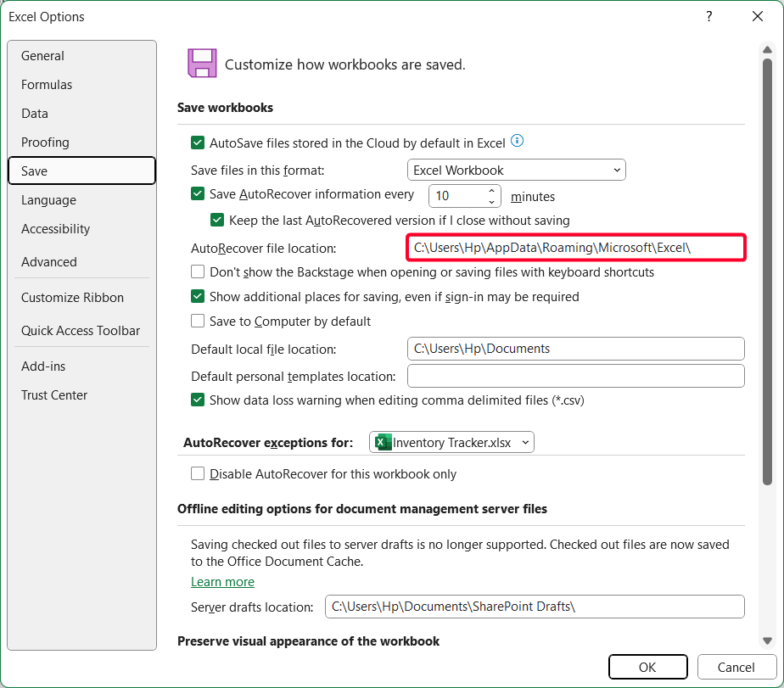
Task: Switch to the Trust Center section
Action: (x=53, y=394)
